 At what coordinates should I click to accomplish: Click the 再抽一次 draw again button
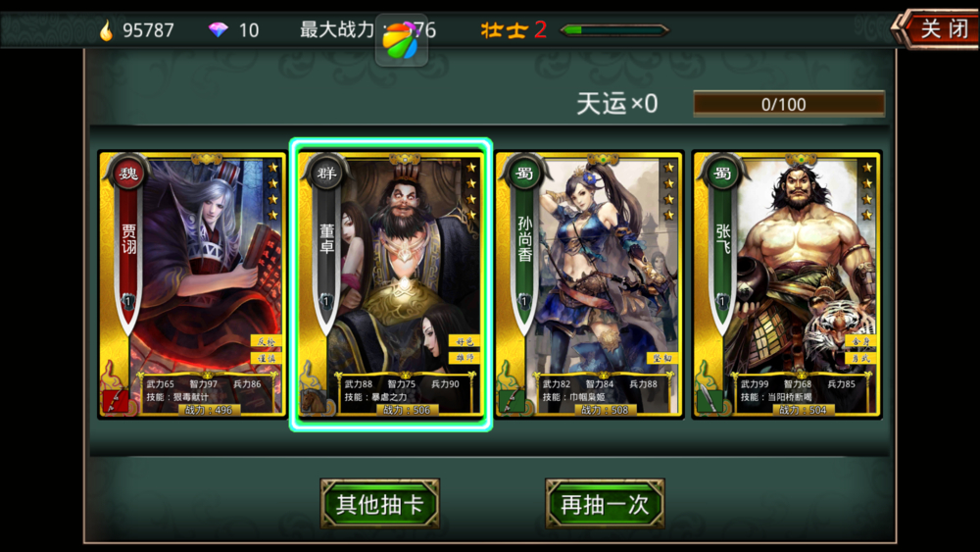click(x=605, y=504)
